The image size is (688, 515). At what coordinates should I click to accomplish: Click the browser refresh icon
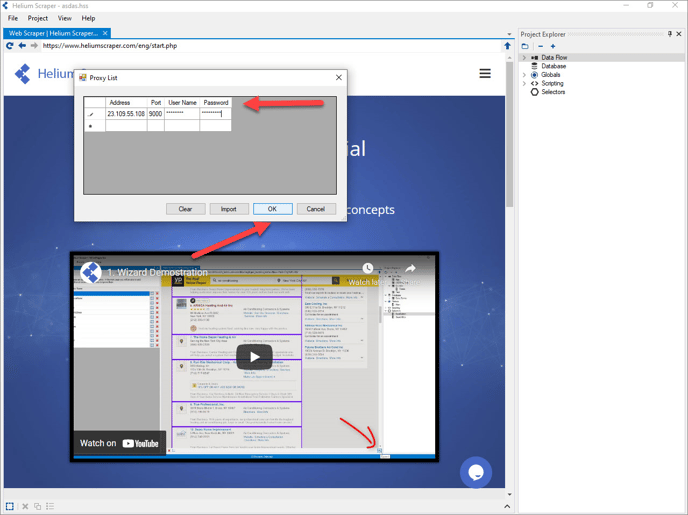10,46
